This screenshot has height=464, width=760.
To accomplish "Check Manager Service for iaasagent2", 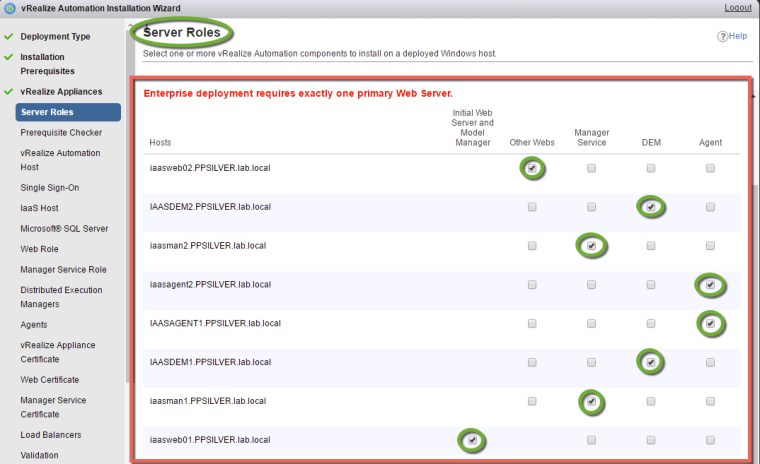I will point(591,285).
